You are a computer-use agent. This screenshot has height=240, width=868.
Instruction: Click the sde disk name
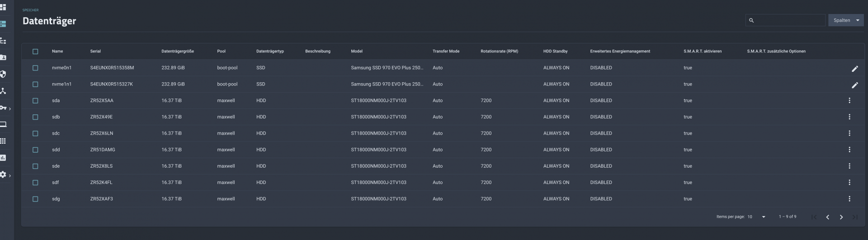pyautogui.click(x=56, y=166)
